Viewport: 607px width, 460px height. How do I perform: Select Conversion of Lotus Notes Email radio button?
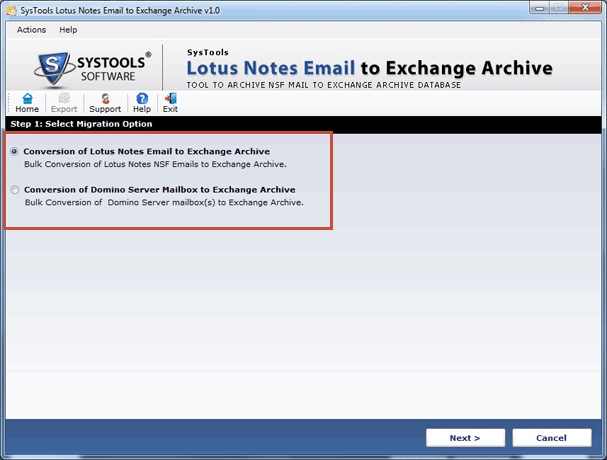coord(14,151)
